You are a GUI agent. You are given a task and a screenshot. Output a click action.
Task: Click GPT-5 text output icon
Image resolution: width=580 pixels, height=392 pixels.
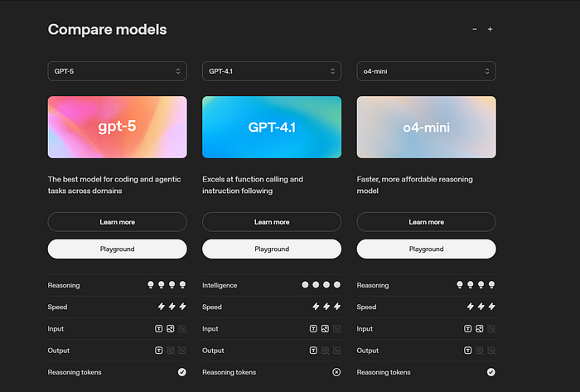click(x=159, y=351)
